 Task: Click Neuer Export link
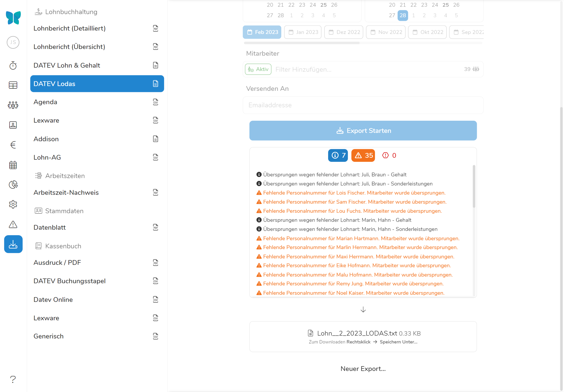[x=363, y=369]
